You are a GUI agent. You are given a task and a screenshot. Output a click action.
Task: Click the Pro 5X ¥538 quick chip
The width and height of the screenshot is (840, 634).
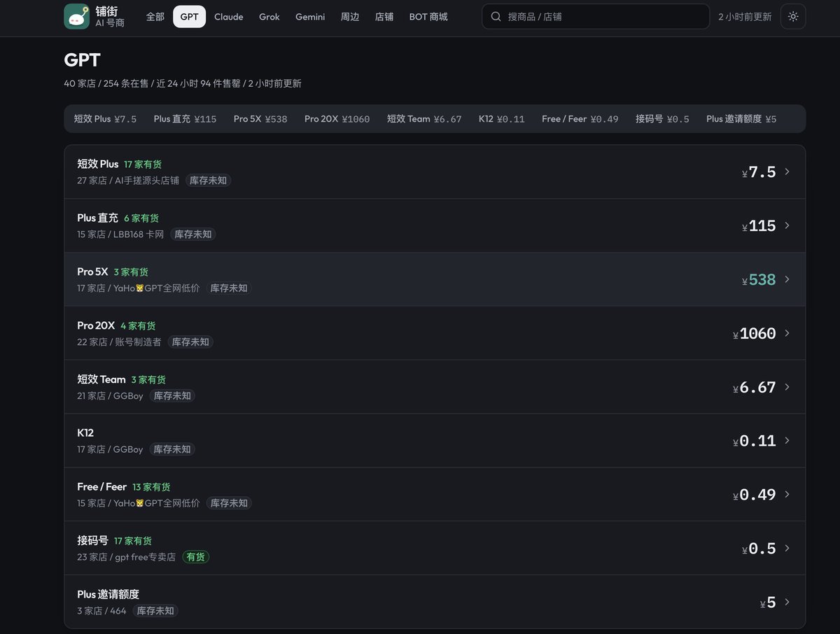click(260, 119)
